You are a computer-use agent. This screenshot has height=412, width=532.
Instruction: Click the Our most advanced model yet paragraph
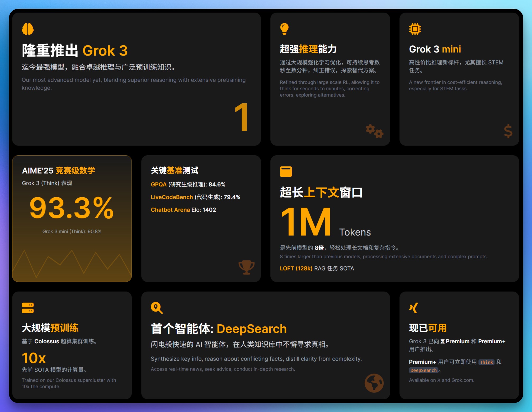134,84
